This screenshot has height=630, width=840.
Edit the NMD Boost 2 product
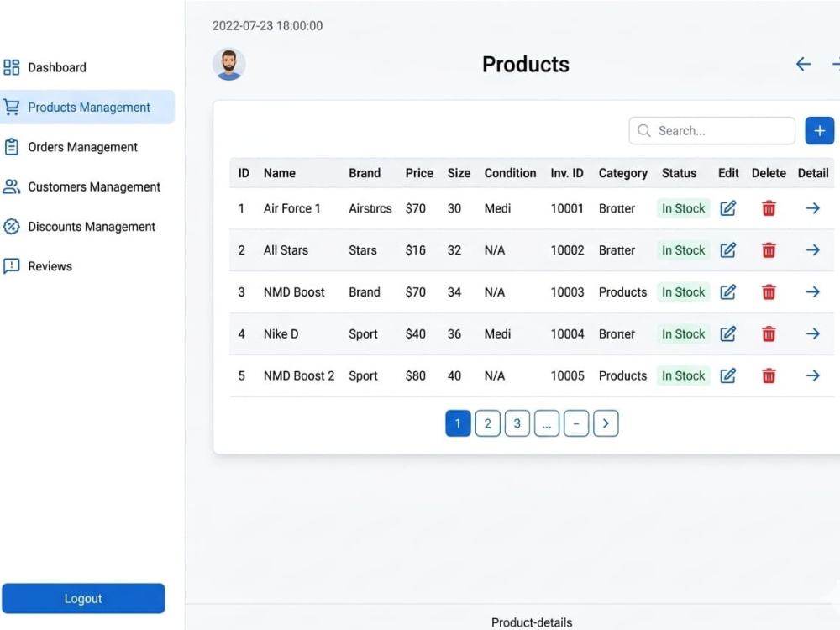pos(727,375)
